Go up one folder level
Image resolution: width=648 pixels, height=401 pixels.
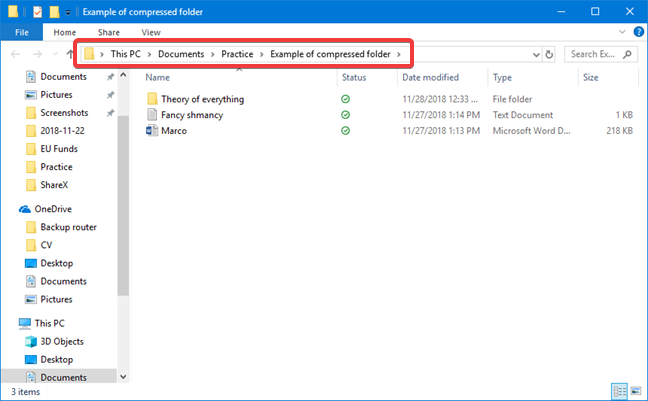tap(70, 54)
